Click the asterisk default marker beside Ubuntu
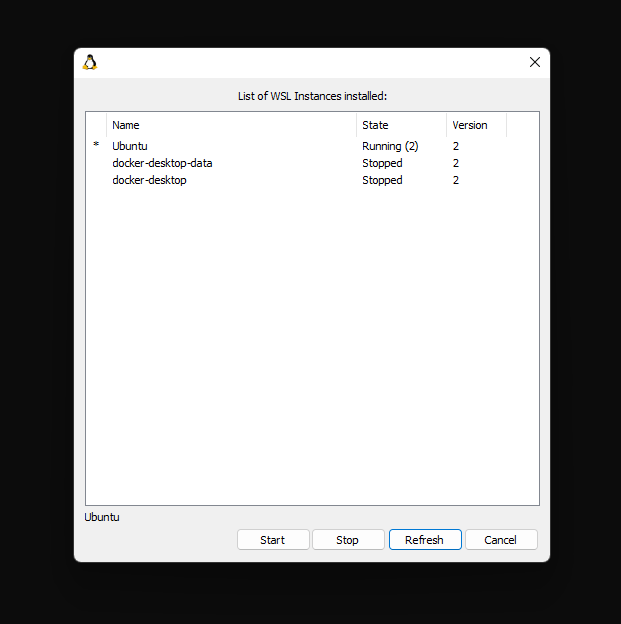The height and width of the screenshot is (624, 621). point(96,144)
